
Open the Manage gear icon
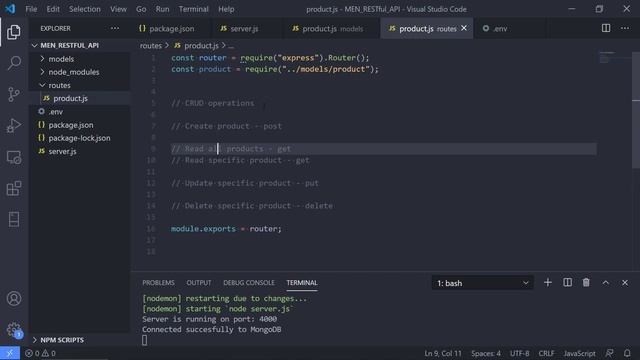(14, 329)
